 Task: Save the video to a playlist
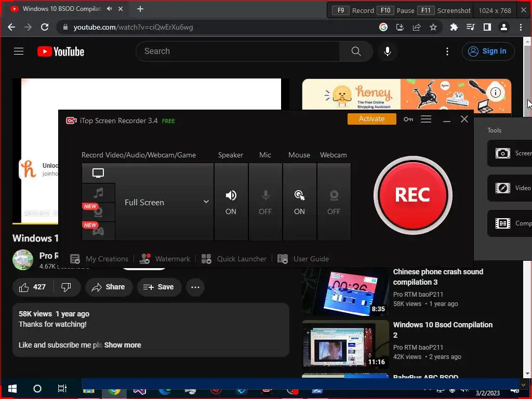click(x=158, y=287)
